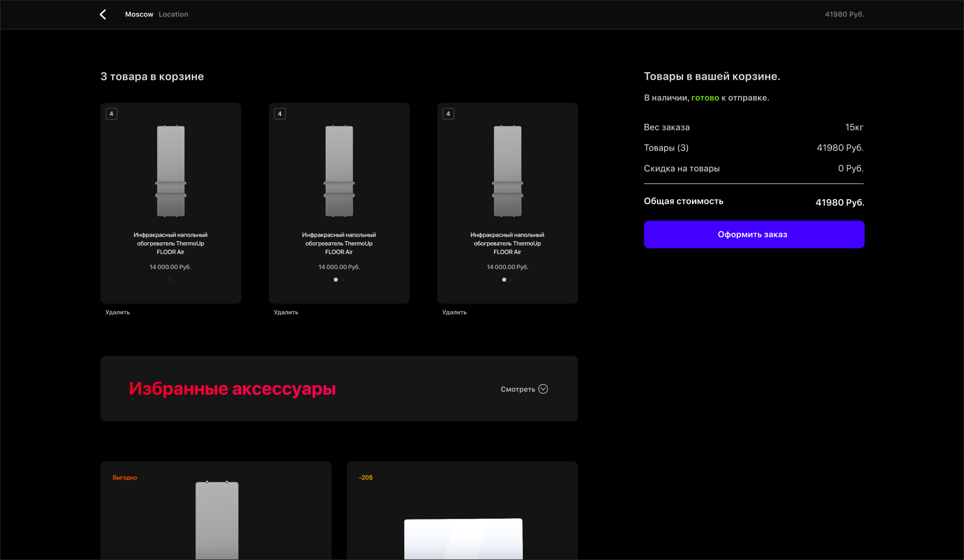The image size is (964, 560).
Task: Select the dim second dot under last heater
Action: (x=511, y=280)
